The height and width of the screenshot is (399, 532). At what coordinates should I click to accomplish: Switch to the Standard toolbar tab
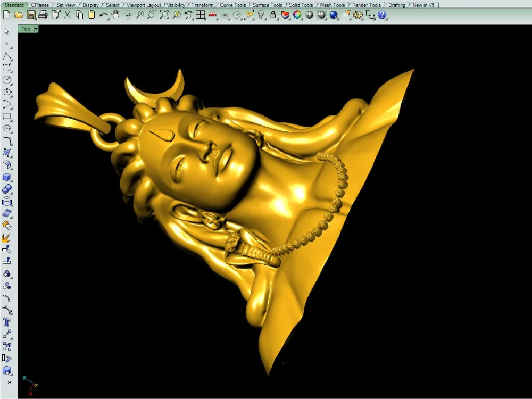(x=14, y=5)
